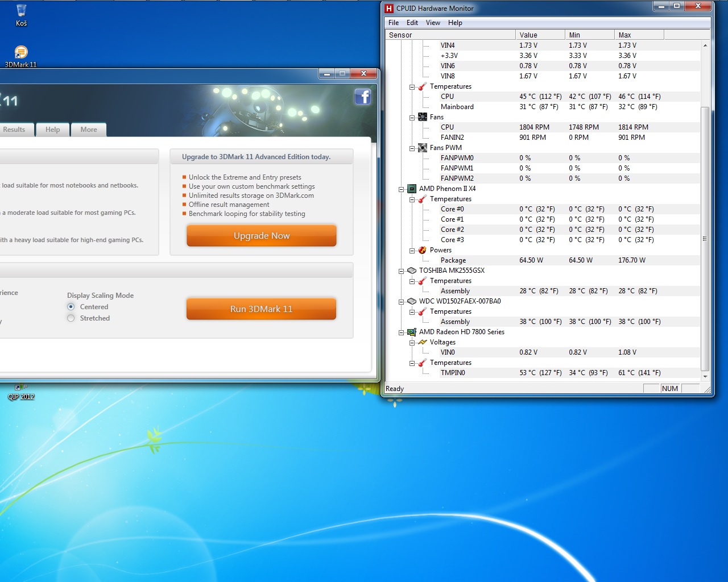Click the NUM indicator in status bar

(670, 389)
